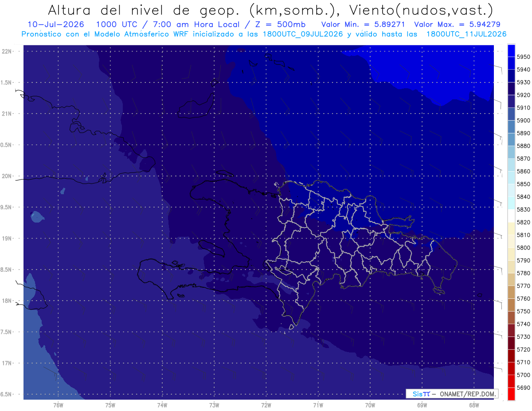Screen dimensions: 532x411
Task: Click legend value "5940"
Action: click(523, 70)
